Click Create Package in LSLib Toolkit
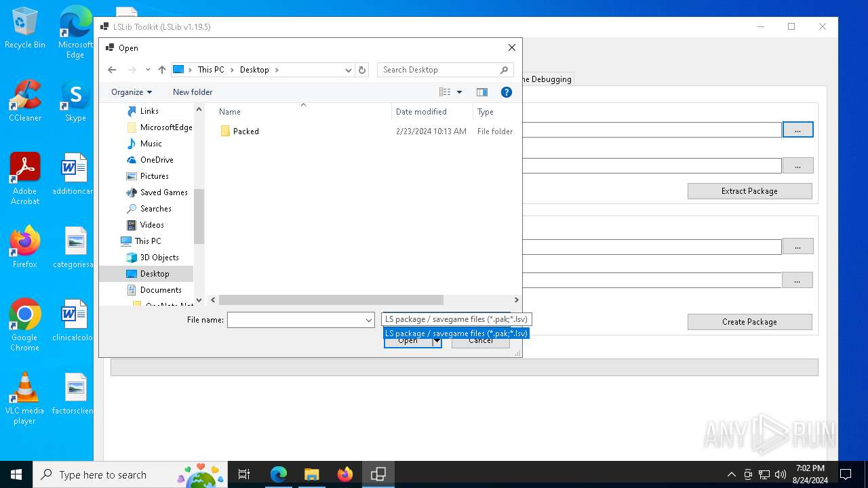This screenshot has height=488, width=868. (x=749, y=322)
